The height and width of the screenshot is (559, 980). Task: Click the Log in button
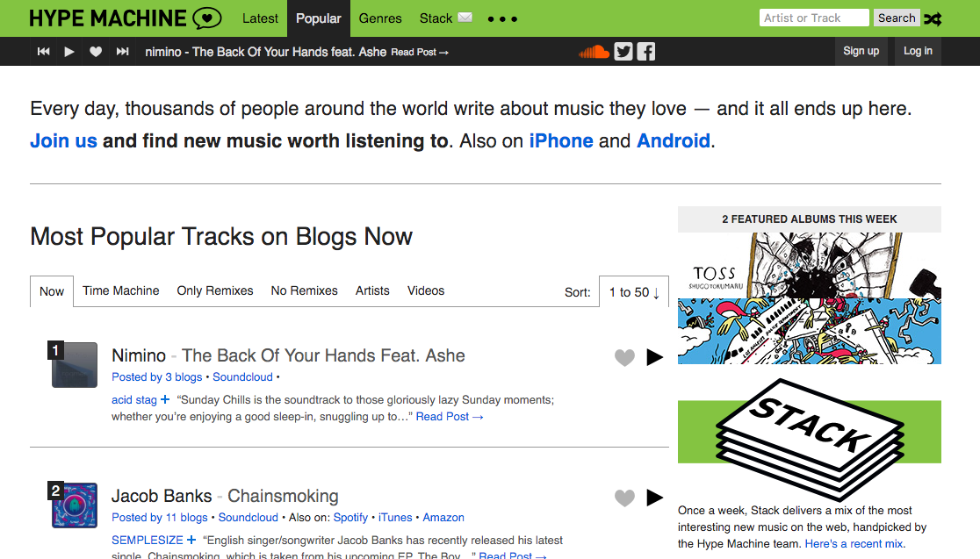click(x=918, y=51)
